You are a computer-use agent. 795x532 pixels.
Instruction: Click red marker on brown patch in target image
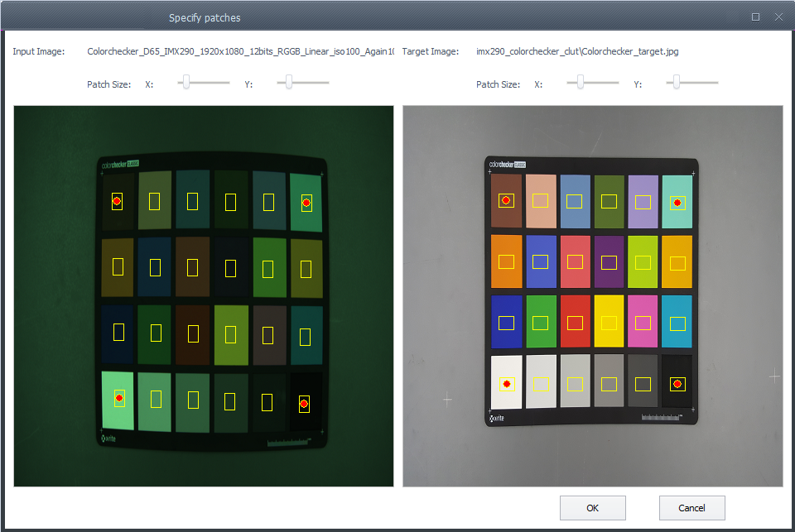pyautogui.click(x=506, y=200)
